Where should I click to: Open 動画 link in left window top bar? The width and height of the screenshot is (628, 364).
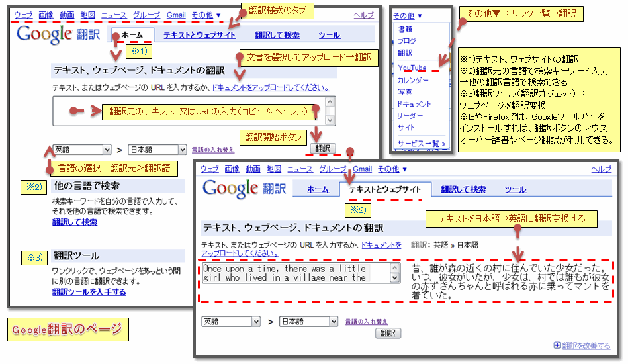coord(67,15)
